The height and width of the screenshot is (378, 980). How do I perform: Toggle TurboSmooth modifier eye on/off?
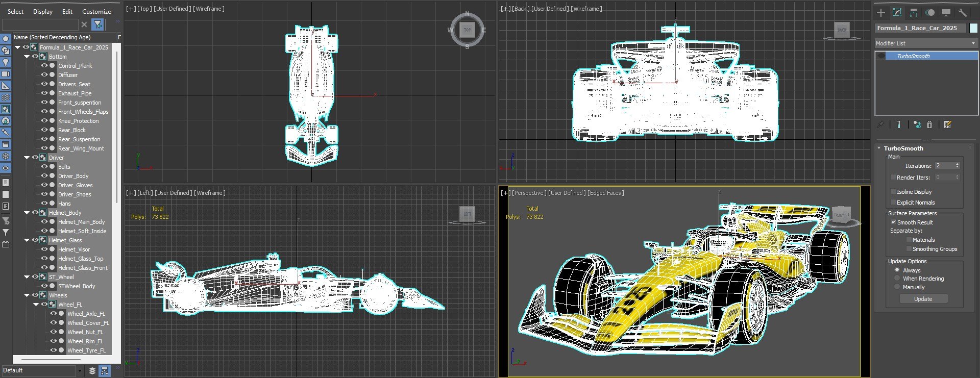881,56
